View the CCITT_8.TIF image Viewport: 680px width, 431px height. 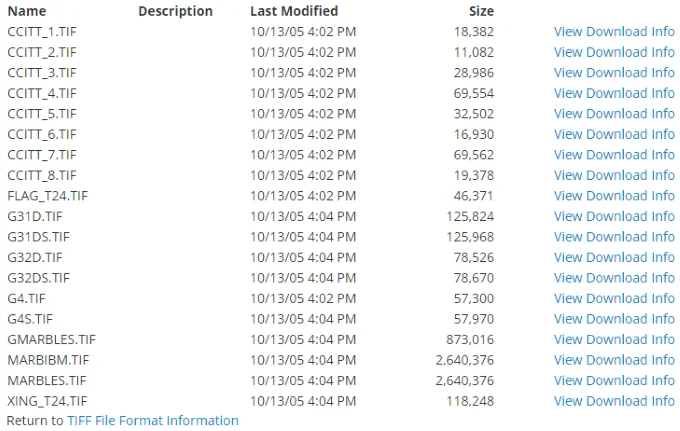tap(568, 175)
